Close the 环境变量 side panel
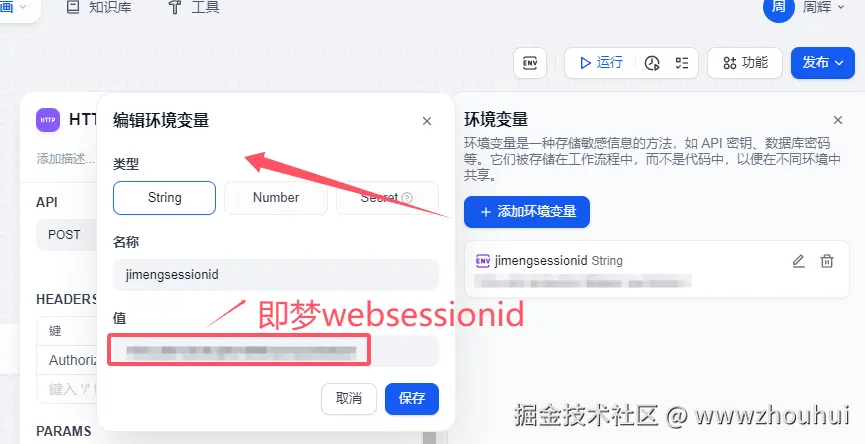This screenshot has height=444, width=865. click(837, 120)
